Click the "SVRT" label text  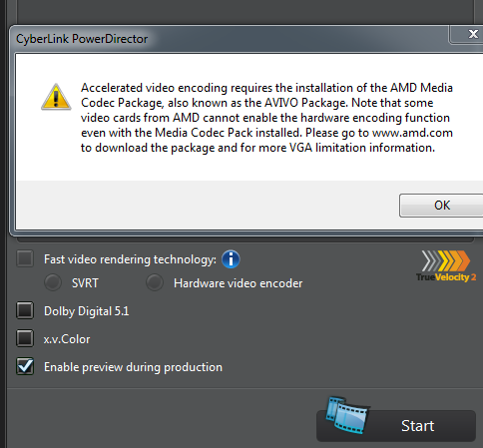[85, 283]
